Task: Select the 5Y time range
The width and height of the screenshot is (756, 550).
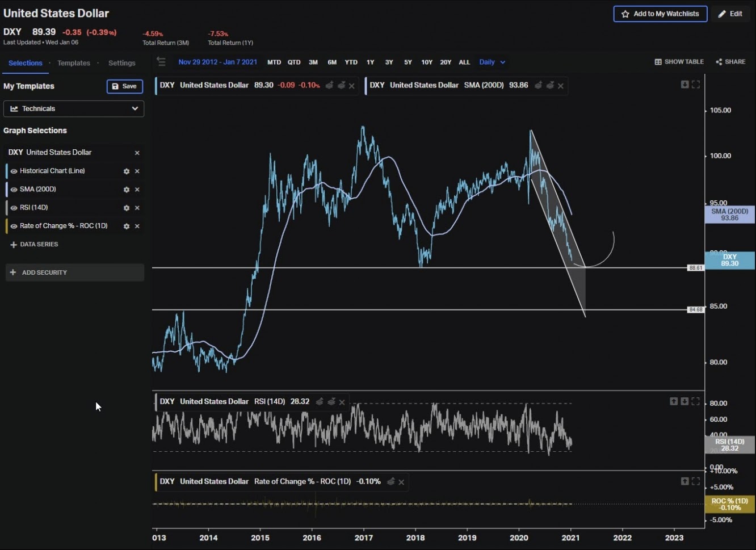Action: click(408, 62)
